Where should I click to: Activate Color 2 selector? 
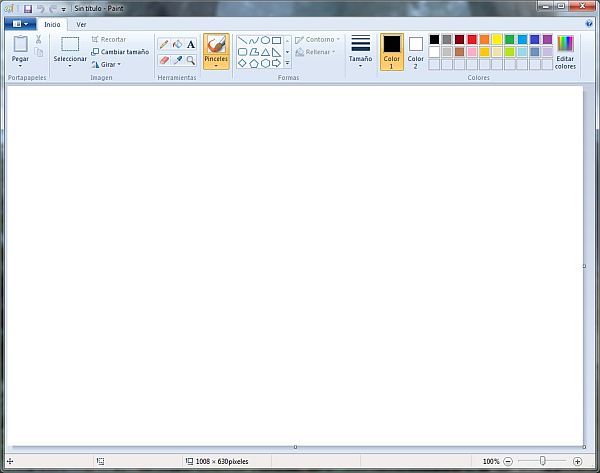(x=416, y=52)
